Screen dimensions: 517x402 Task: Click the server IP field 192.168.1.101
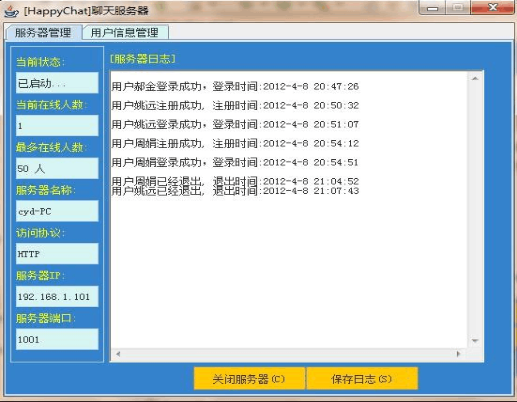tap(57, 296)
